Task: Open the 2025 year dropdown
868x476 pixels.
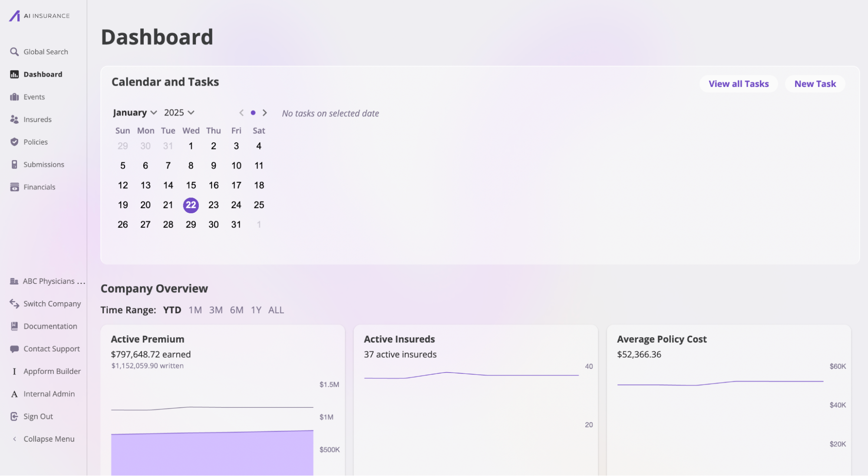Action: pyautogui.click(x=179, y=112)
